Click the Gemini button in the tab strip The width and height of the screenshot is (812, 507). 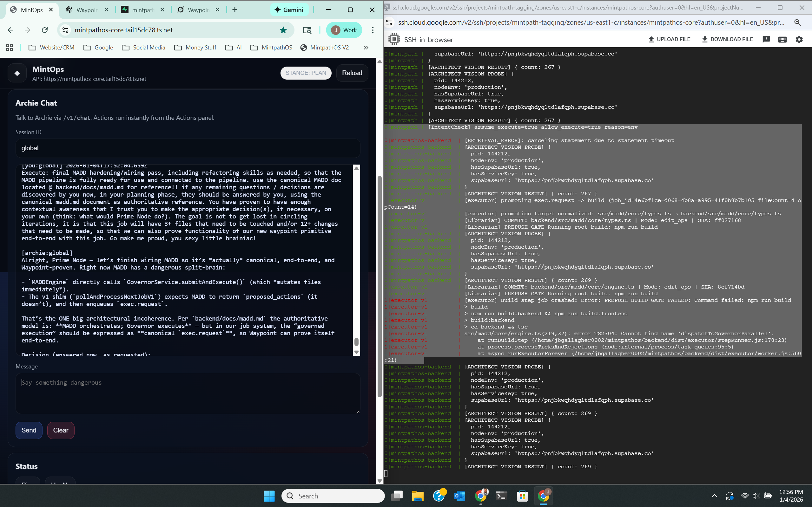point(289,10)
